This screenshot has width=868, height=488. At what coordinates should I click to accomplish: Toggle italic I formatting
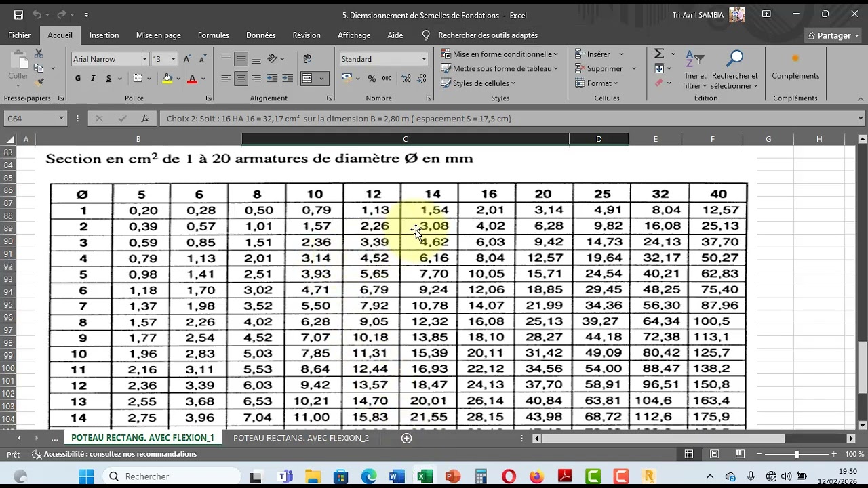[x=94, y=79]
